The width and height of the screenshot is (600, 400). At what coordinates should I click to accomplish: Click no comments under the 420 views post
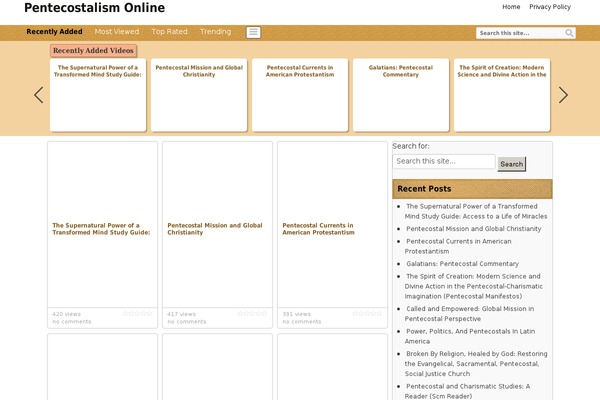(72, 322)
